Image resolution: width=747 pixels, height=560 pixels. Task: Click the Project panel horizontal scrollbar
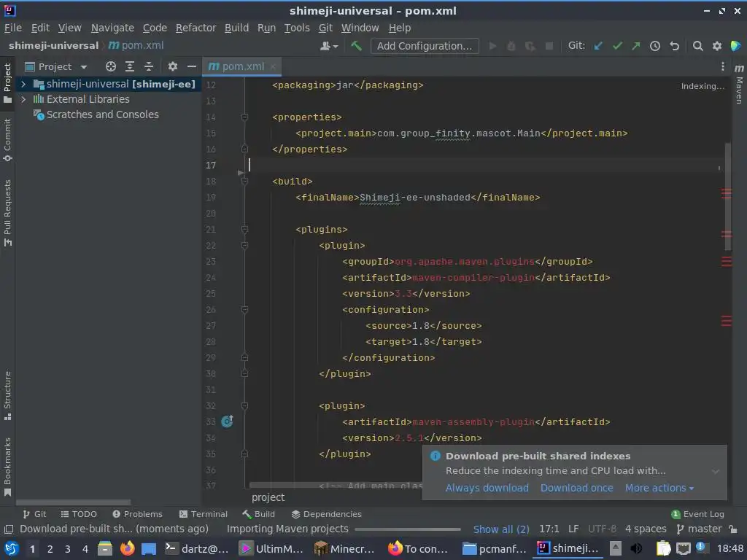pos(74,502)
